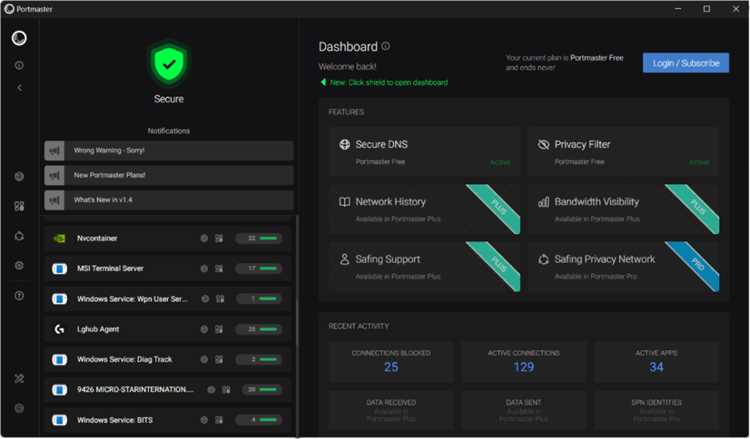The height and width of the screenshot is (439, 750).
Task: Click the Connections Blocked stat tile
Action: pos(391,362)
